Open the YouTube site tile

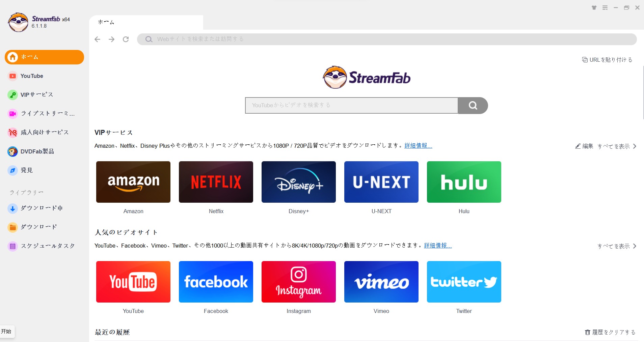[133, 282]
